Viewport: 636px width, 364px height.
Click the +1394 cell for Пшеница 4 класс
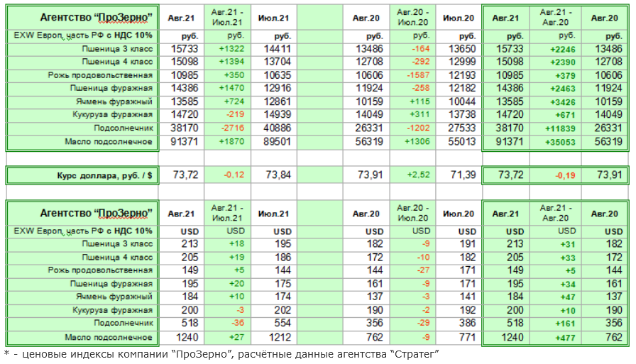click(231, 62)
